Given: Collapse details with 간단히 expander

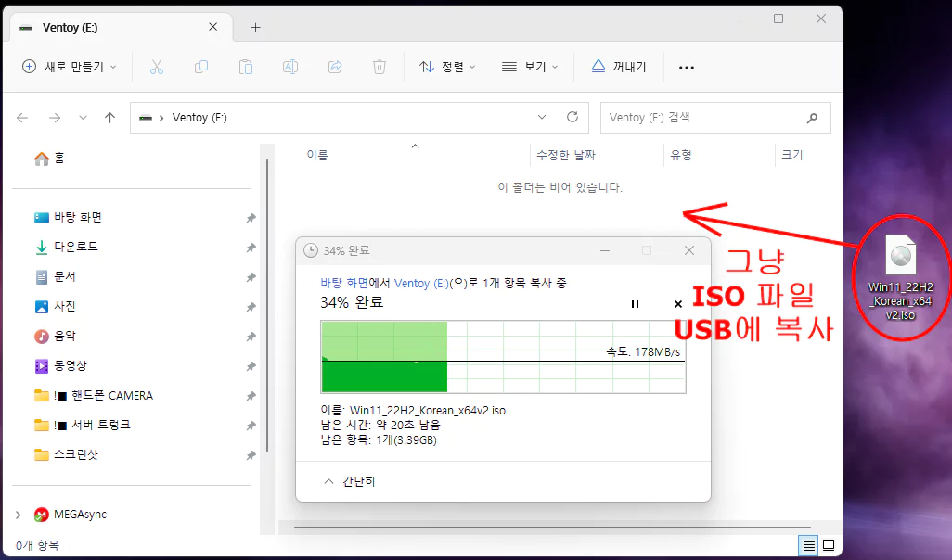Looking at the screenshot, I should (x=349, y=481).
